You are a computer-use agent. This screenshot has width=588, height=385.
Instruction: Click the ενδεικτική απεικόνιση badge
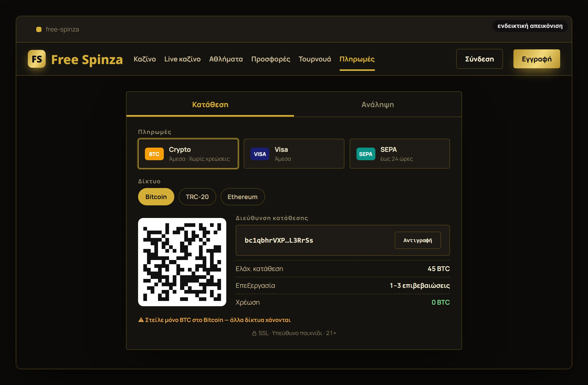tap(530, 26)
